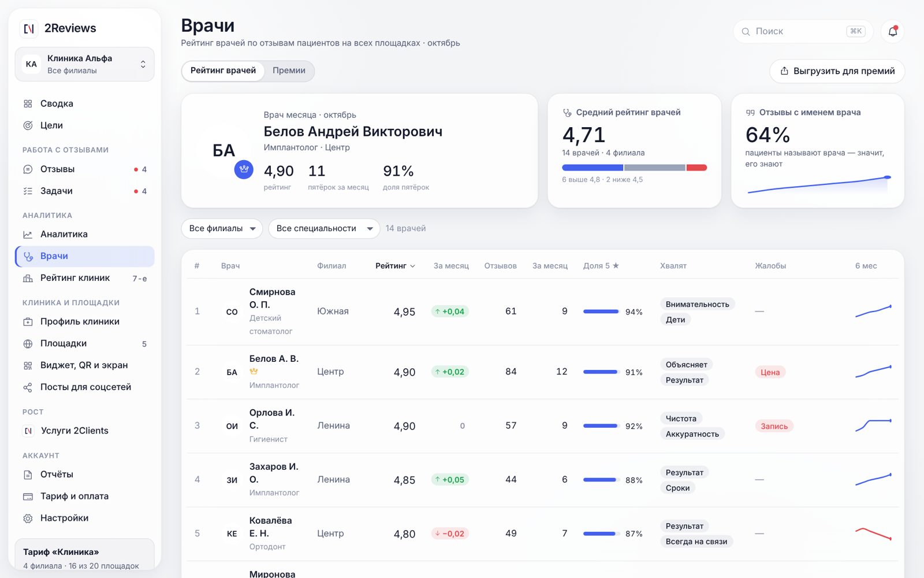Image resolution: width=924 pixels, height=578 pixels.
Task: Click the Запись complaint tag
Action: coord(774,427)
